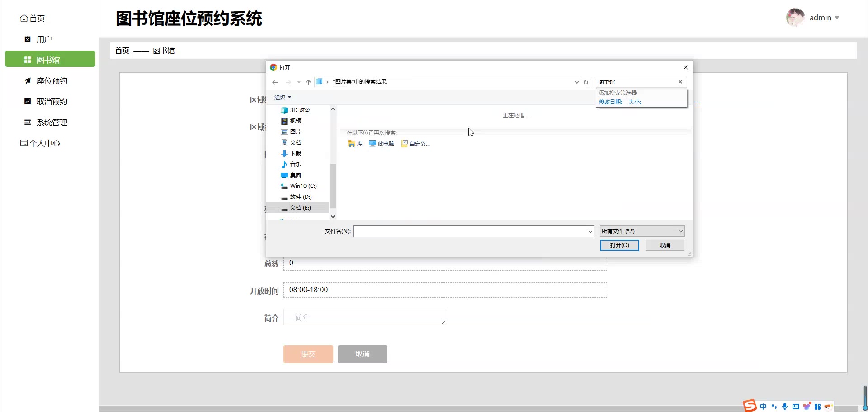Open the recent locations dropdown arrow
The height and width of the screenshot is (412, 868).
tap(299, 82)
